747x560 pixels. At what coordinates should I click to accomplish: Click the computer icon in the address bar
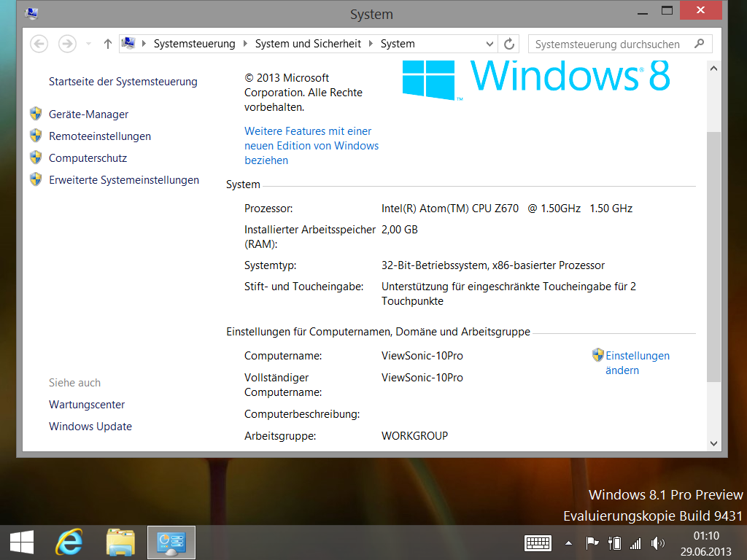(x=128, y=43)
